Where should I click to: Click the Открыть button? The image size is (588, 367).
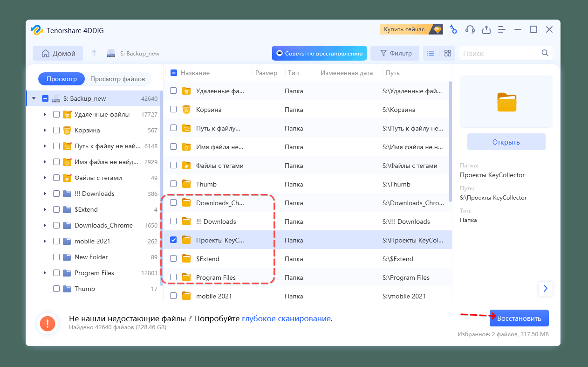pos(506,142)
